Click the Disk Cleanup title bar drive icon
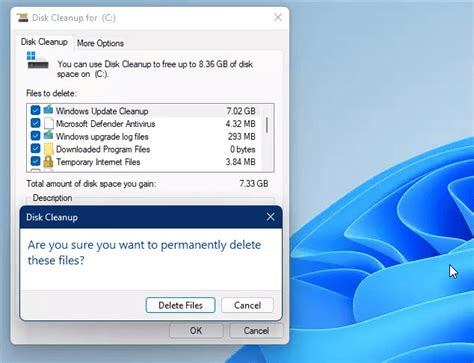The height and width of the screenshot is (363, 474). (23, 17)
